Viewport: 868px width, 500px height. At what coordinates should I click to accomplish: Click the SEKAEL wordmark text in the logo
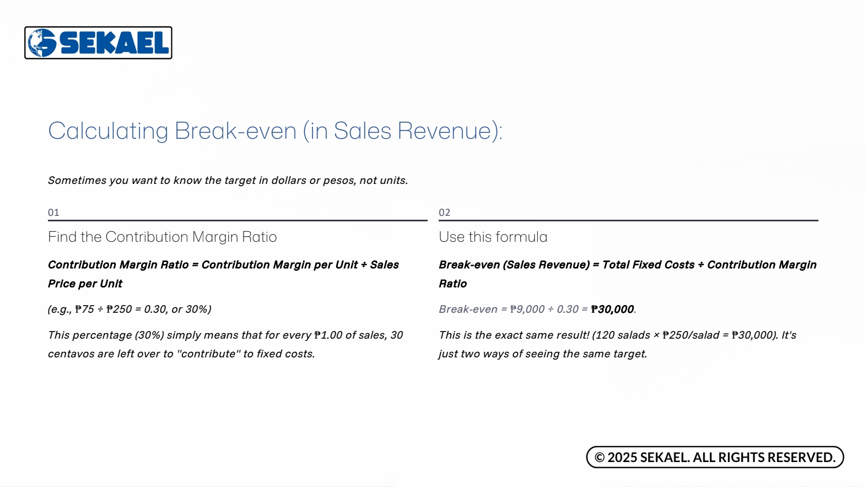114,43
